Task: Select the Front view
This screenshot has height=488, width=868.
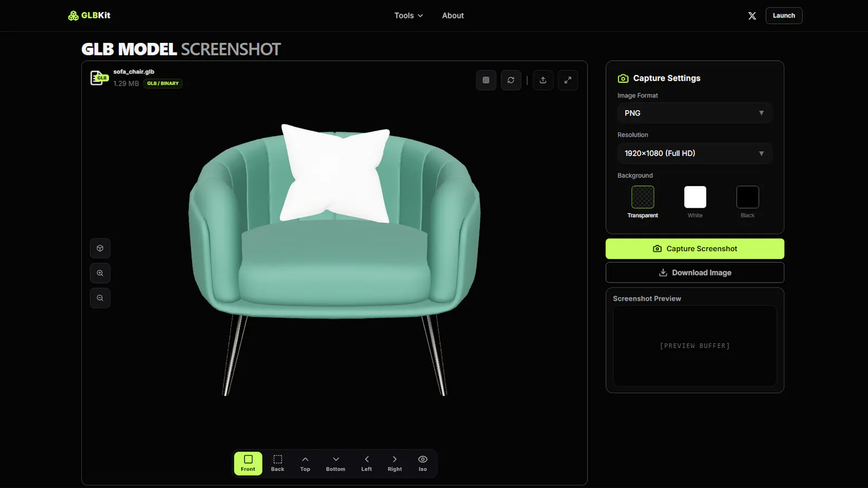Action: [x=248, y=464]
